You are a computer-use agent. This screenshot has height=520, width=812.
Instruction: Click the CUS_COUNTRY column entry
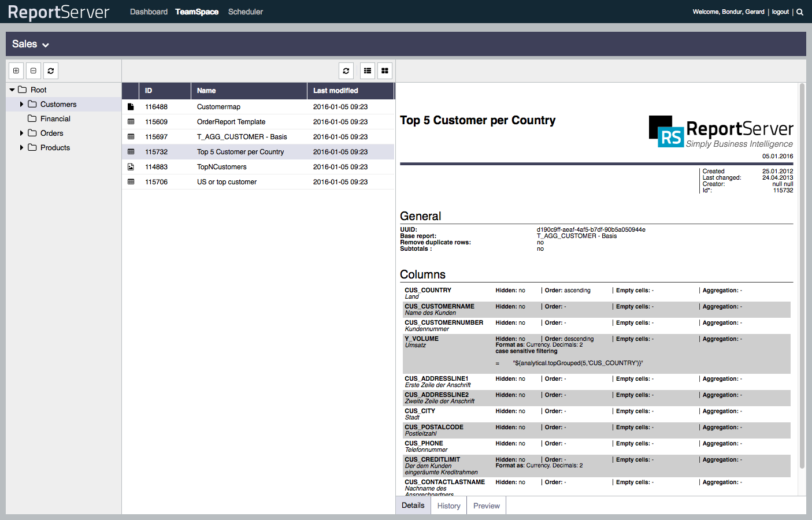point(428,290)
